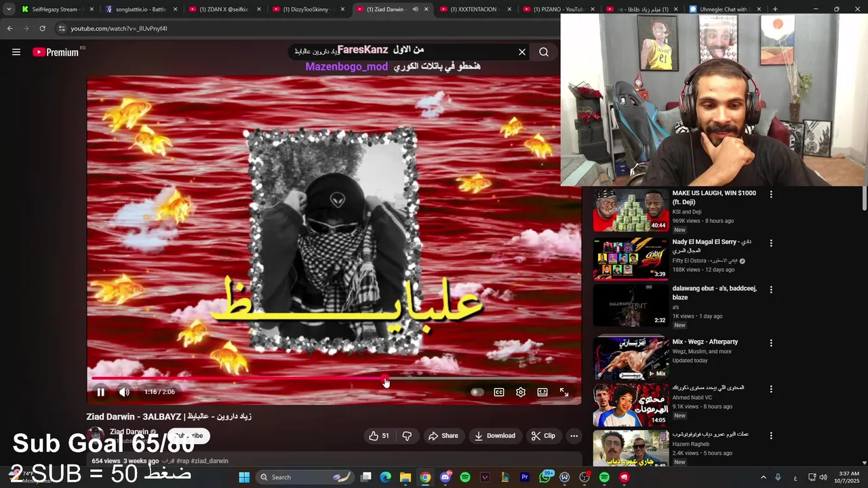Open the Windows Start menu
The width and height of the screenshot is (868, 488).
[x=244, y=477]
